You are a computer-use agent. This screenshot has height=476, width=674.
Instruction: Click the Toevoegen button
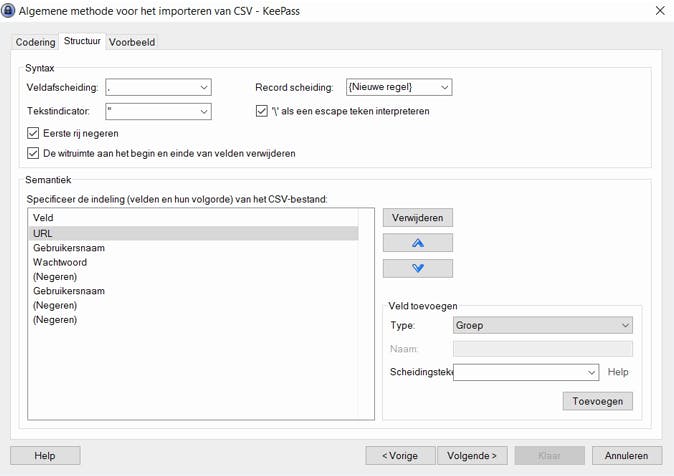[x=597, y=401]
